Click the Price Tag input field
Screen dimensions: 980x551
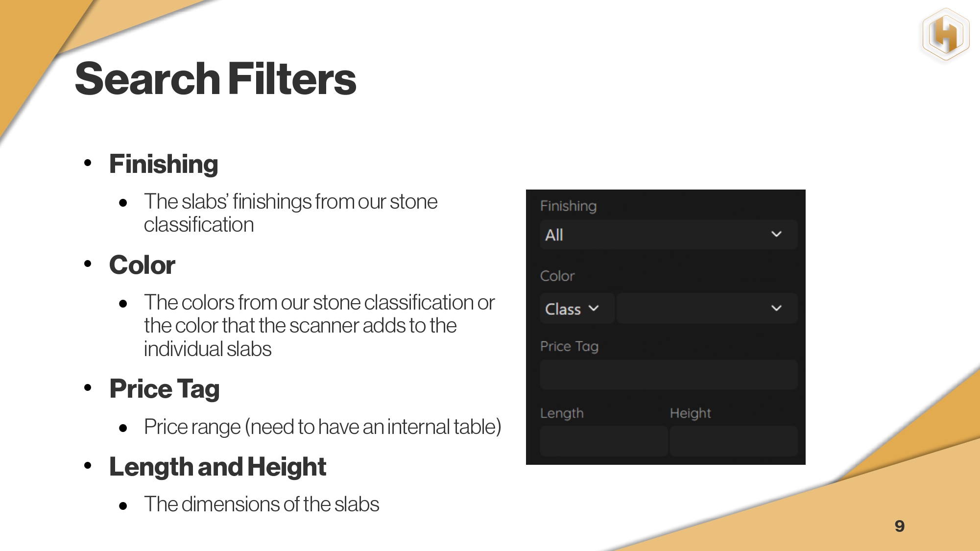[x=669, y=375]
